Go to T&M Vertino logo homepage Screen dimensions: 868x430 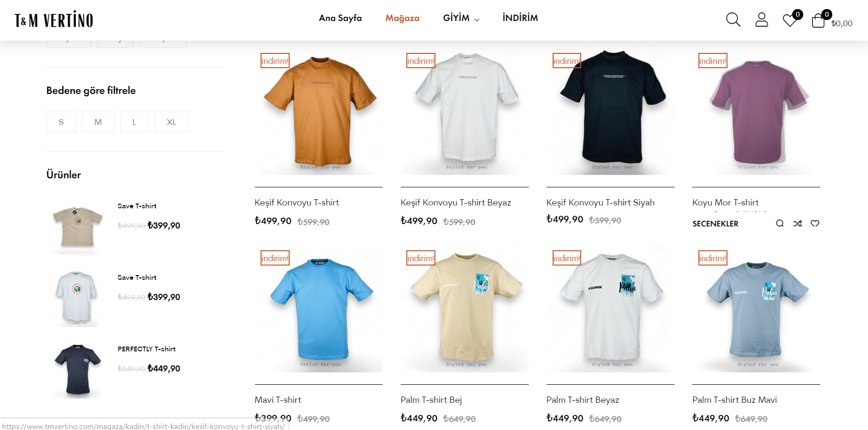(54, 20)
